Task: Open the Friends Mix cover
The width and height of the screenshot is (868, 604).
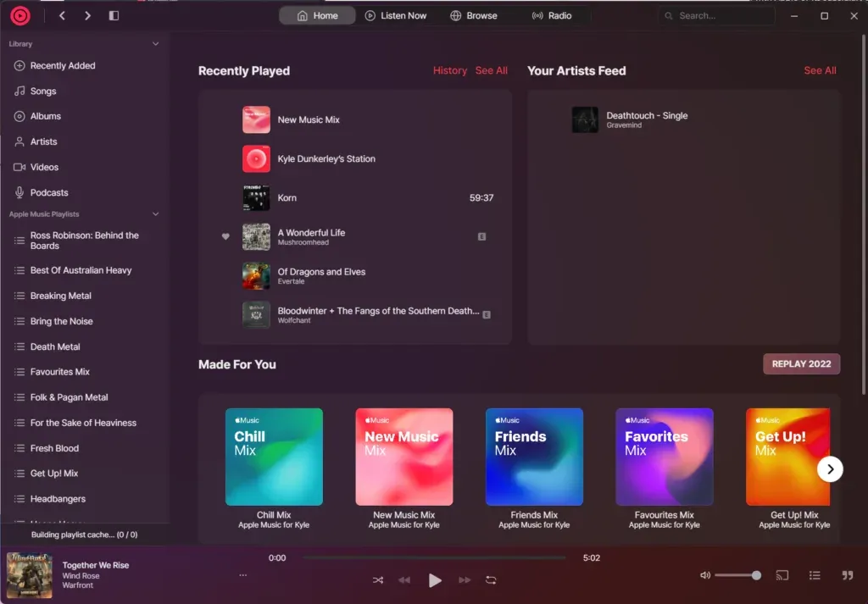Action: tap(534, 457)
